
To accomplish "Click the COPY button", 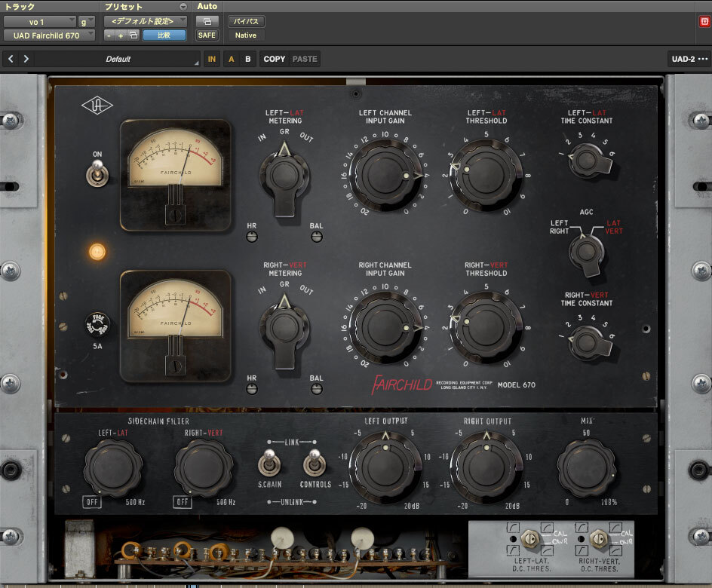I will pyautogui.click(x=275, y=59).
